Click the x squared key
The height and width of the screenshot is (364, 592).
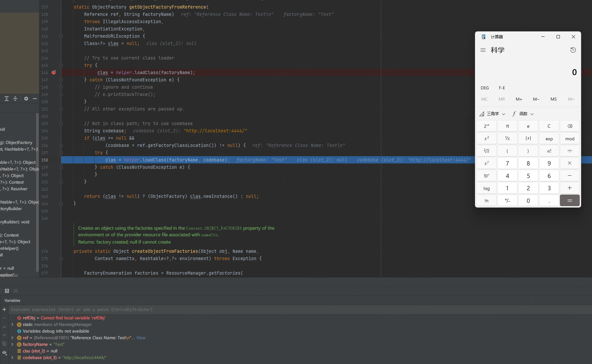(x=486, y=138)
